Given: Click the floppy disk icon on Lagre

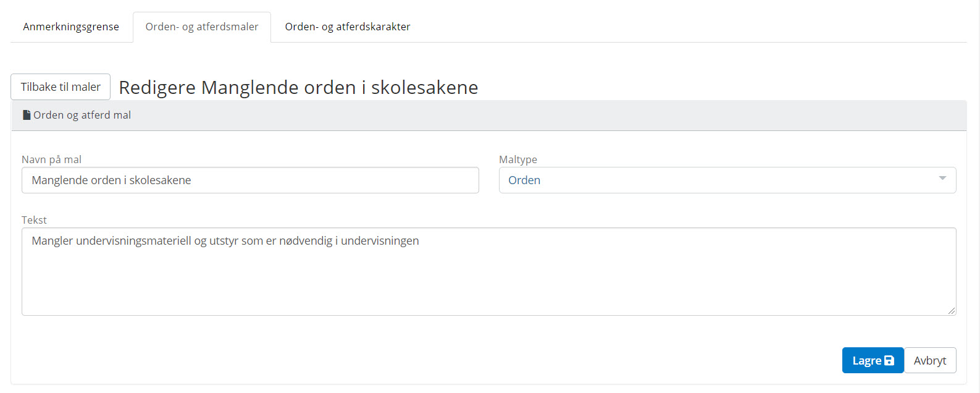Looking at the screenshot, I should [889, 361].
